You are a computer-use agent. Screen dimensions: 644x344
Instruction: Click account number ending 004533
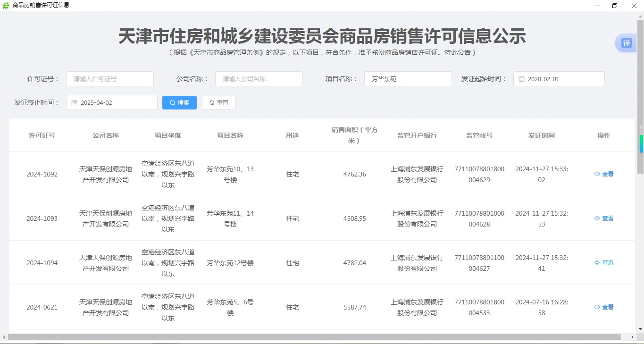click(x=479, y=307)
